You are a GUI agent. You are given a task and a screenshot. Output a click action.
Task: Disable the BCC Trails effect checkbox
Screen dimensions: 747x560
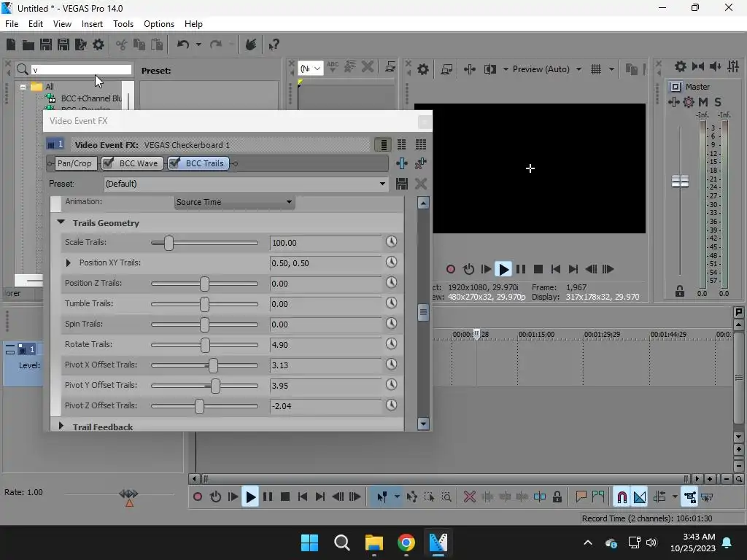coord(174,163)
